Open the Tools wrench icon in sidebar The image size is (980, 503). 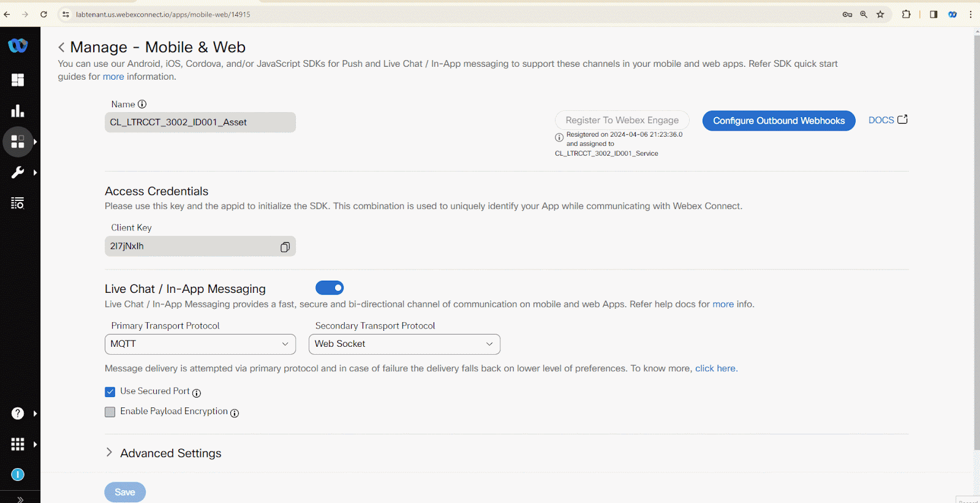coord(18,173)
